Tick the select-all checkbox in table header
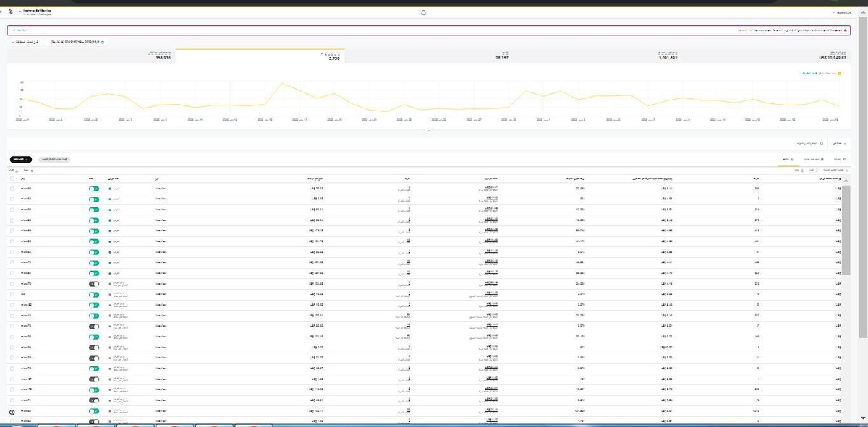Image resolution: width=868 pixels, height=427 pixels. click(x=12, y=178)
